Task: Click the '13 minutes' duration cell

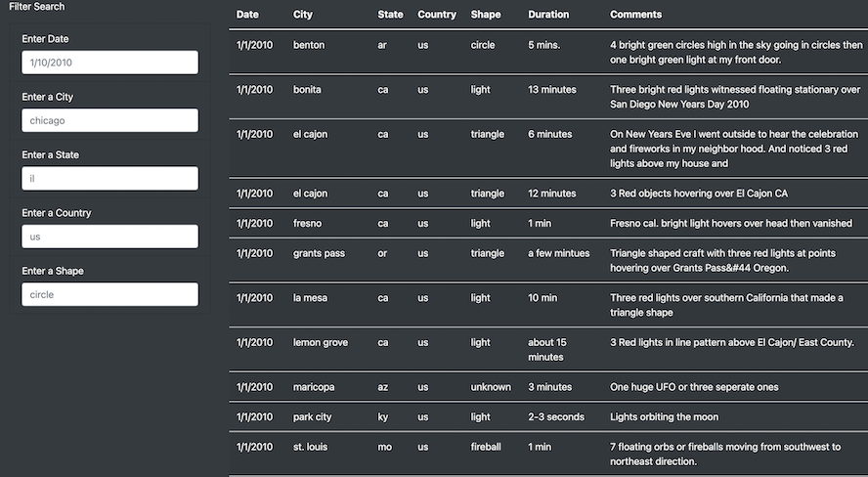Action: (552, 90)
